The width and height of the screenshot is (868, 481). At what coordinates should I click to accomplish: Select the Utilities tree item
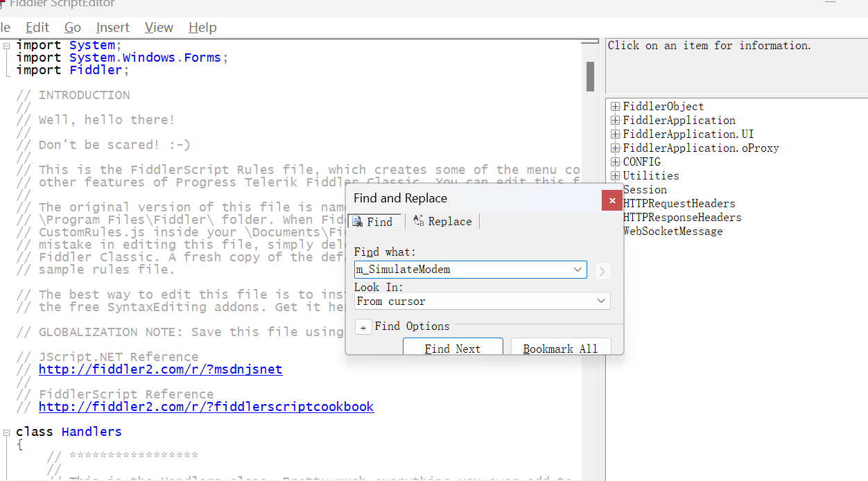[651, 176]
